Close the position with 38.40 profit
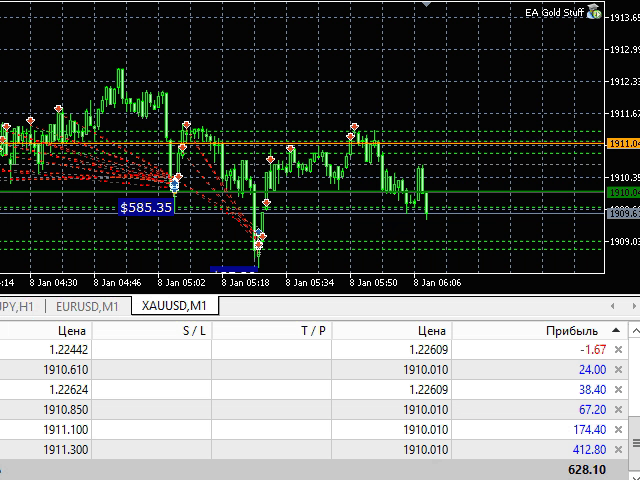Viewport: 640px width, 480px height. [618, 389]
